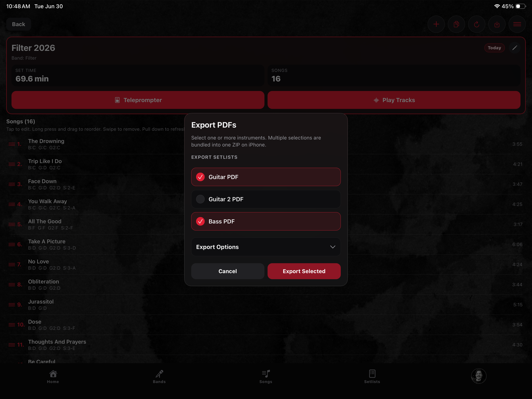Open the Teleprompter
This screenshot has width=532, height=399.
click(138, 100)
